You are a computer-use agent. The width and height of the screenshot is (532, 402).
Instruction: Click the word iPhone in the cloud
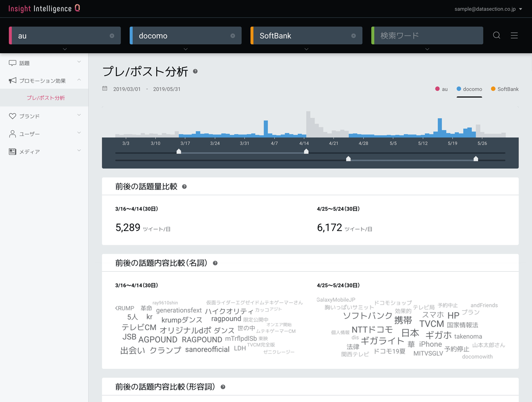(x=430, y=345)
